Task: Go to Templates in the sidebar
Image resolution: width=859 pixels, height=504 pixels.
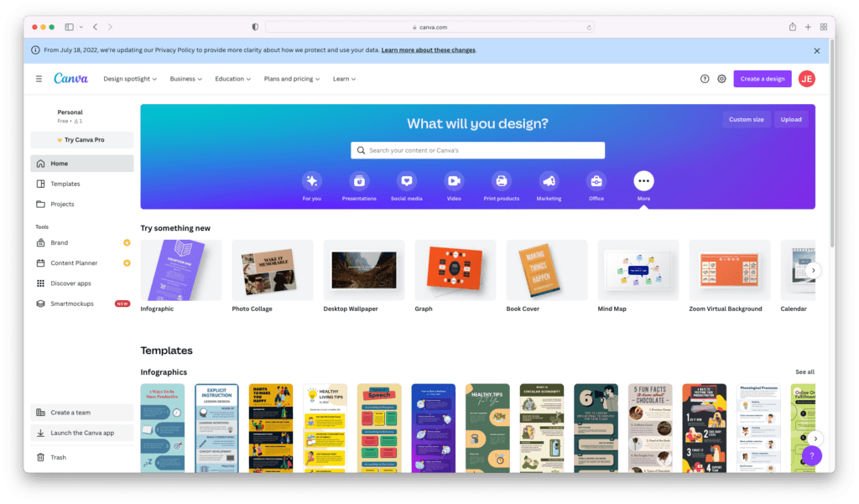Action: pyautogui.click(x=81, y=184)
